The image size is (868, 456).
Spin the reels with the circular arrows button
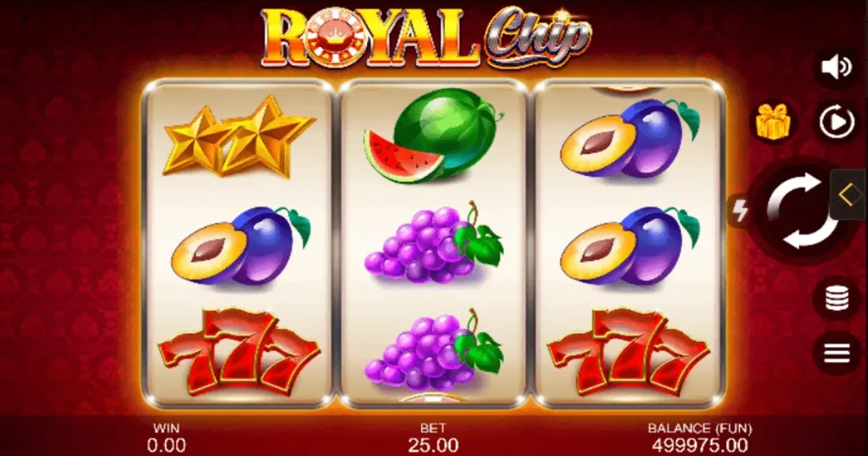tap(801, 211)
